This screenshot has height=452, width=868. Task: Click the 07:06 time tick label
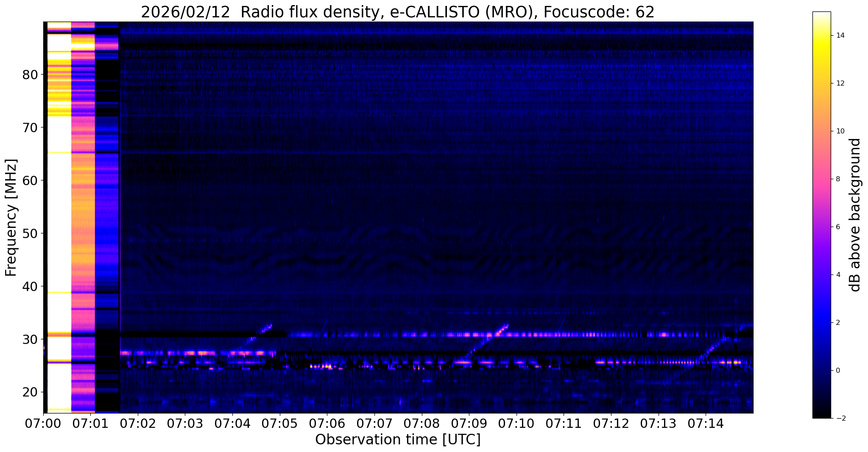coord(327,423)
